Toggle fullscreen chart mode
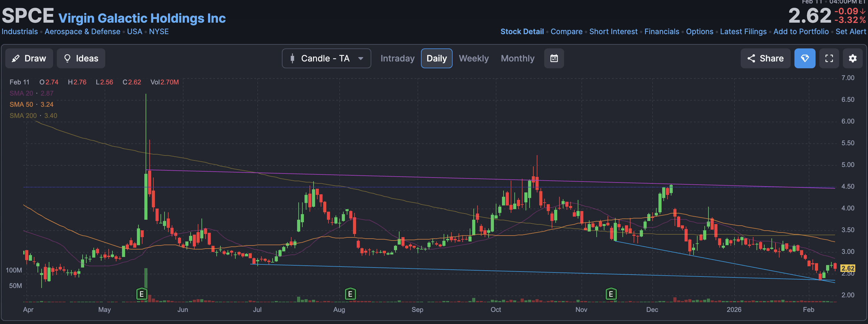Screen dimensions: 868x324 point(829,58)
